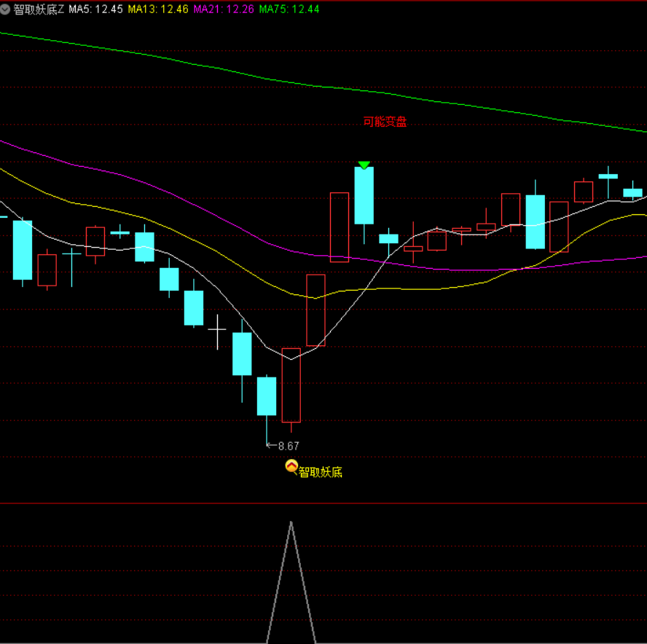647x644 pixels.
Task: Select the MA5 value label
Action: 95,9
